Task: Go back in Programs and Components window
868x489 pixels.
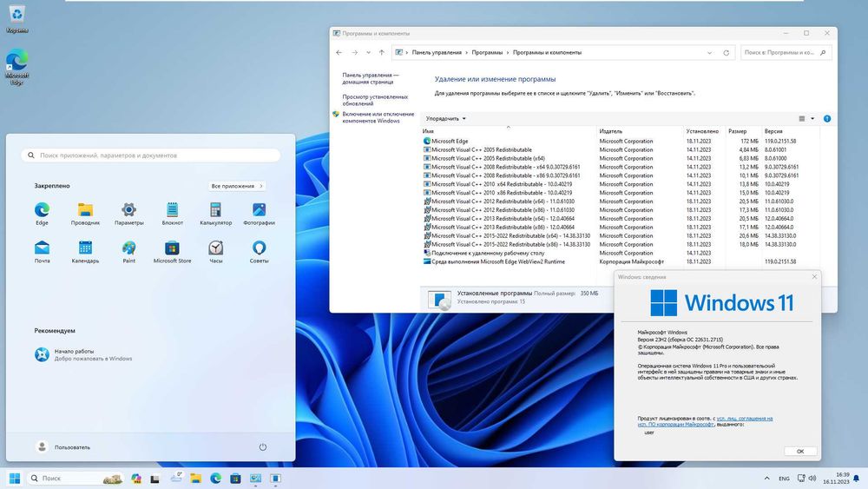Action: [x=339, y=53]
